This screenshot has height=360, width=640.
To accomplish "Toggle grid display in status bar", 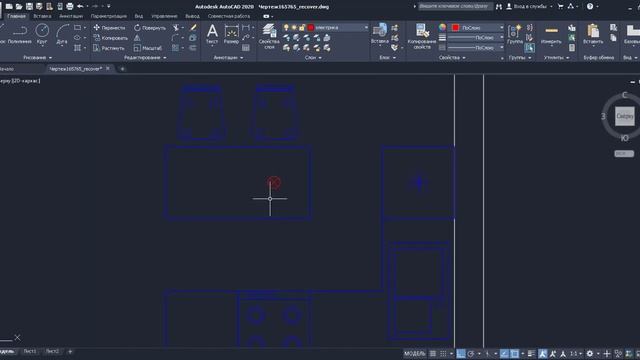I will [433, 353].
